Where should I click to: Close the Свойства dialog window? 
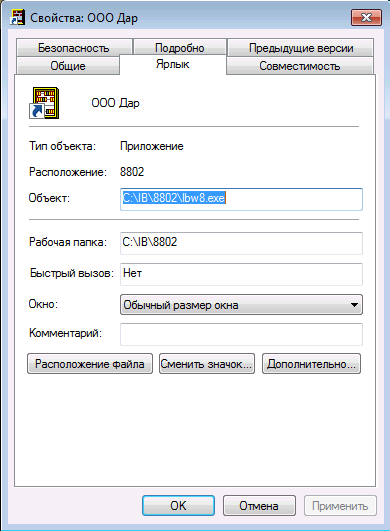366,17
